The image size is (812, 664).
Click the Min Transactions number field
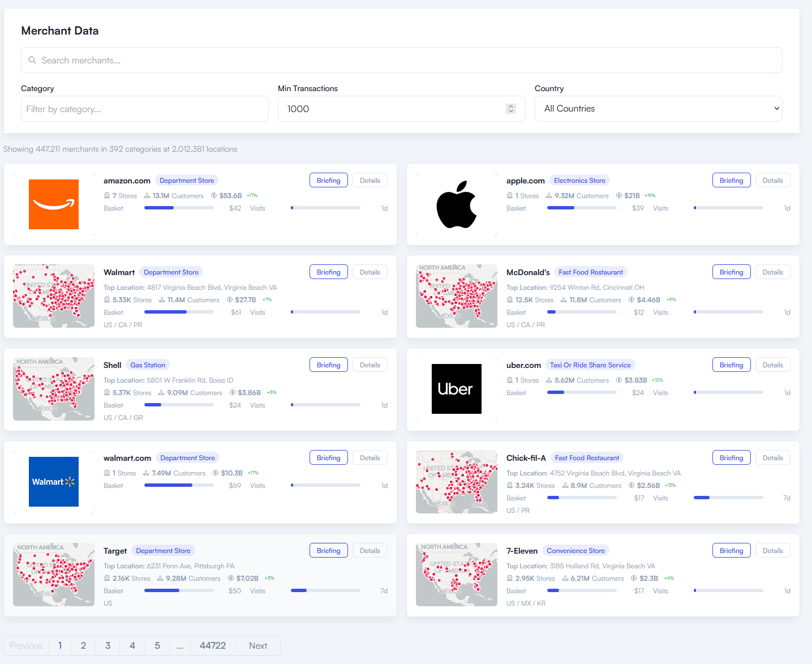click(402, 109)
